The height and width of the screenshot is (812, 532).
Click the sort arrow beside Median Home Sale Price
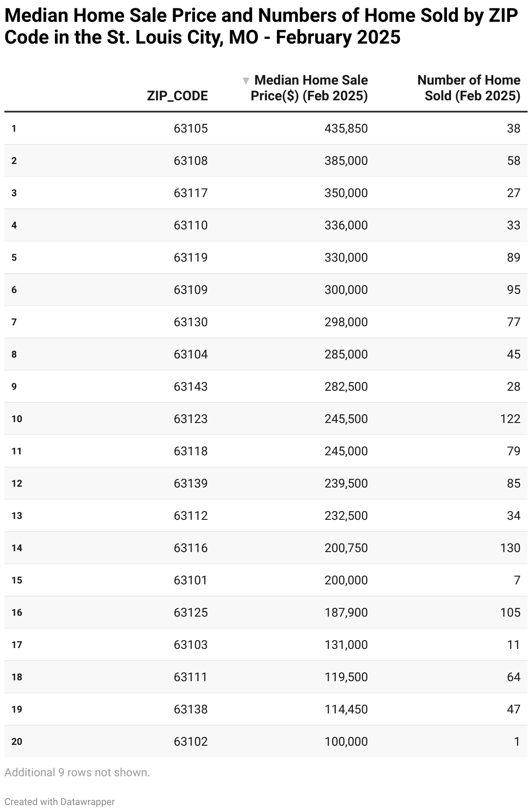click(246, 81)
